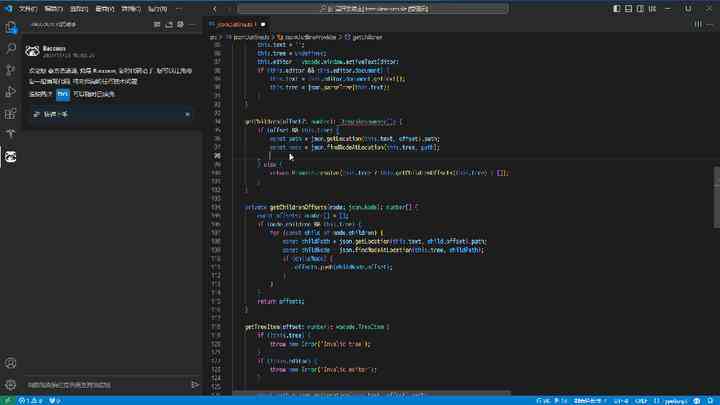Click the command center search box
This screenshot has width=720, height=405.
(373, 9)
